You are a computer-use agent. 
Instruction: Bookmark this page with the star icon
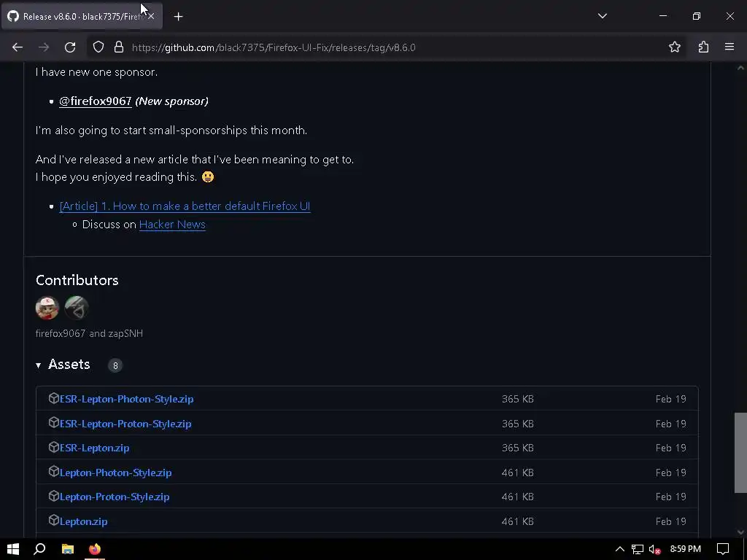point(675,47)
